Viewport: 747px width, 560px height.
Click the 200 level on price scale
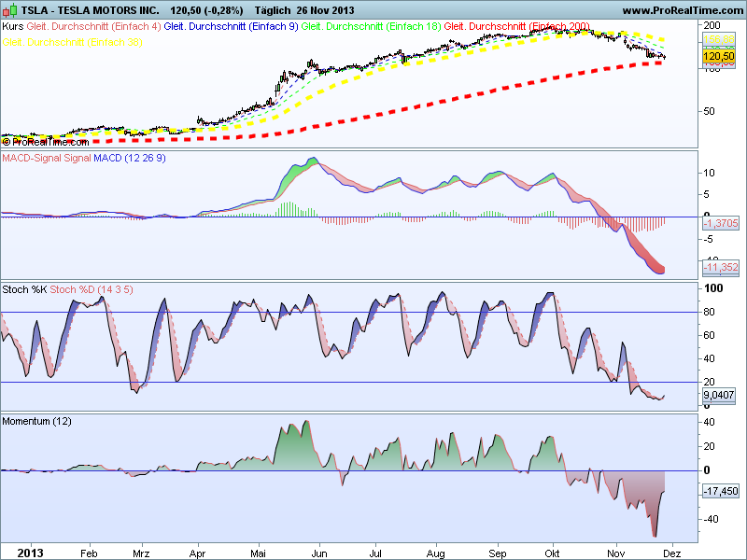click(x=712, y=25)
